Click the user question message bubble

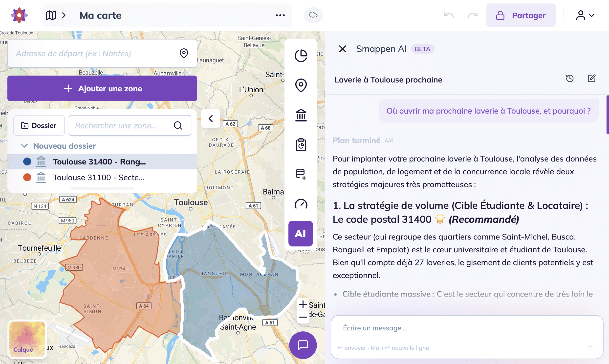coord(488,111)
